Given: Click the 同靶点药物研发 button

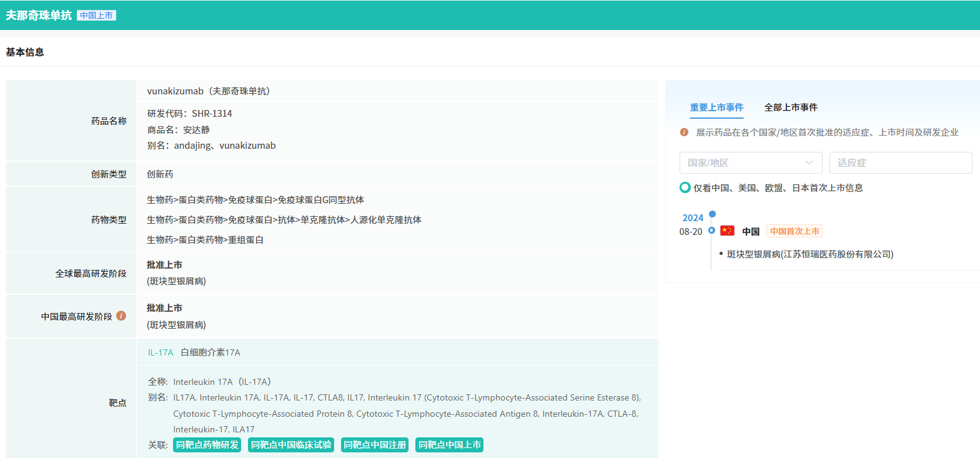Looking at the screenshot, I should click(207, 445).
